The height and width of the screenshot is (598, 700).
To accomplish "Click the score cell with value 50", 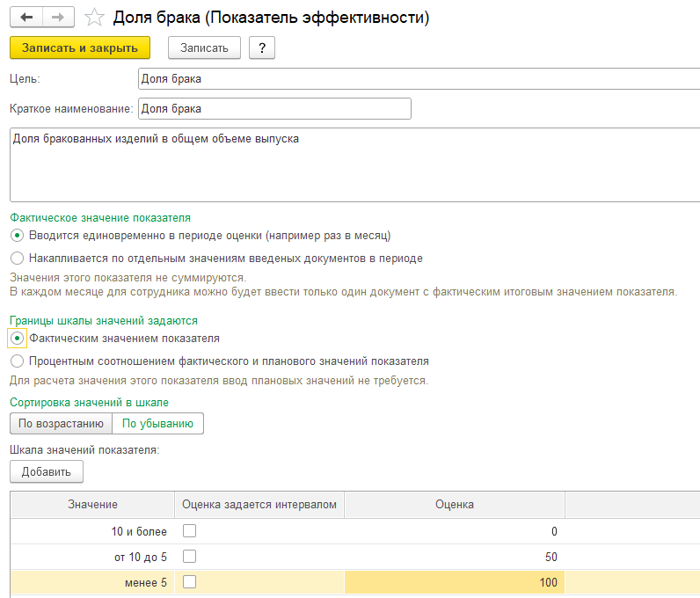I will point(455,557).
